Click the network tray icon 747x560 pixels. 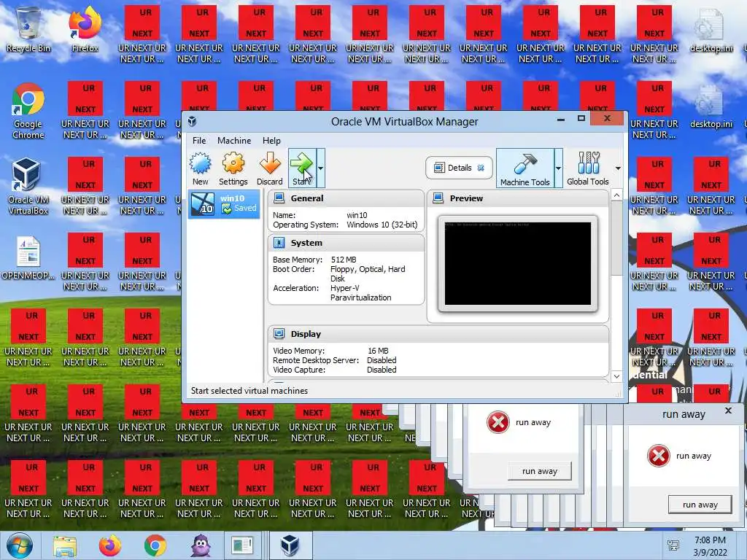point(673,545)
